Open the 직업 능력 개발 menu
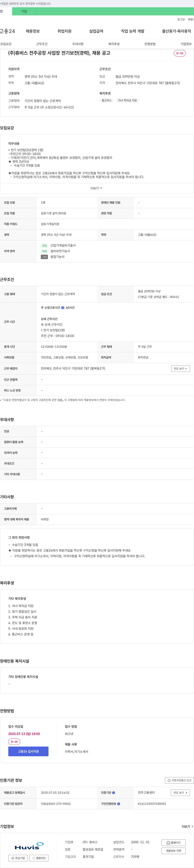The width and height of the screenshot is (194, 868). point(133,31)
